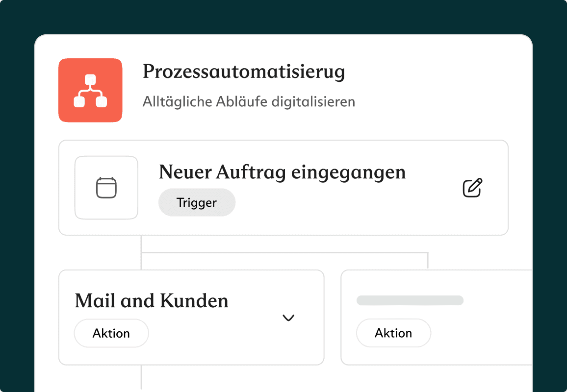Click blank area between Trigger badge and edit icon

coord(343,202)
